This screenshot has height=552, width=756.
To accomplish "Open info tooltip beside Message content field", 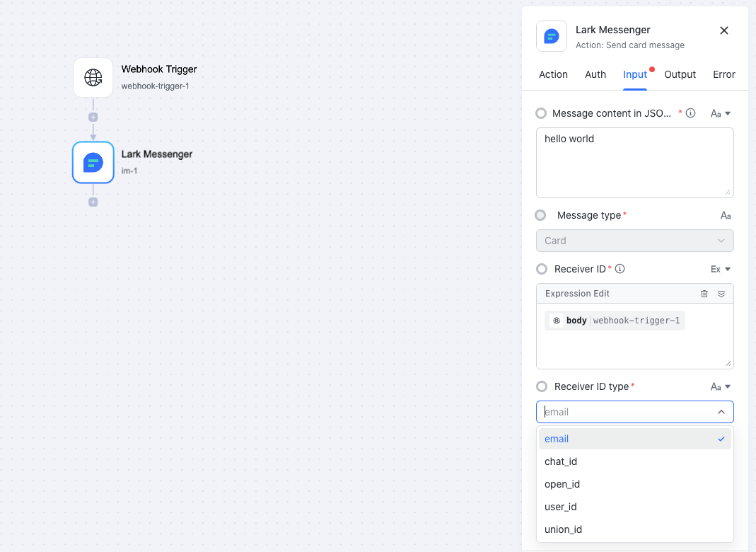I will (x=691, y=113).
